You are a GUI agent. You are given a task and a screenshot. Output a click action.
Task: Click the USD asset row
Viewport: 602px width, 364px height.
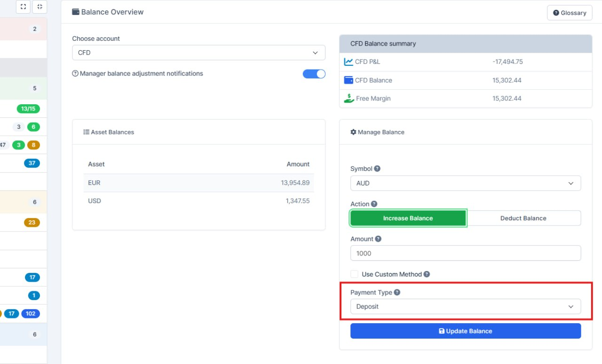[x=198, y=201]
